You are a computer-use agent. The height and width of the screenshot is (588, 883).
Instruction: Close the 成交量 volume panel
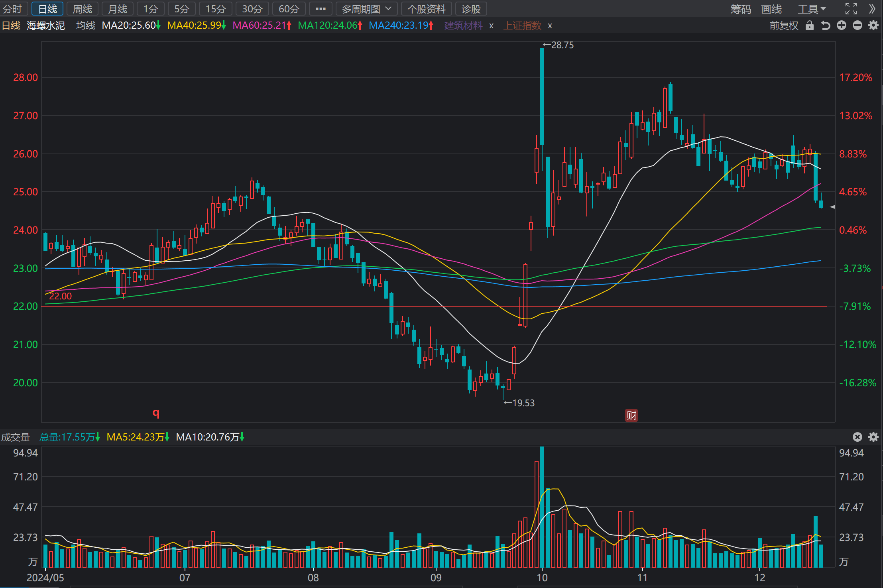(x=857, y=437)
